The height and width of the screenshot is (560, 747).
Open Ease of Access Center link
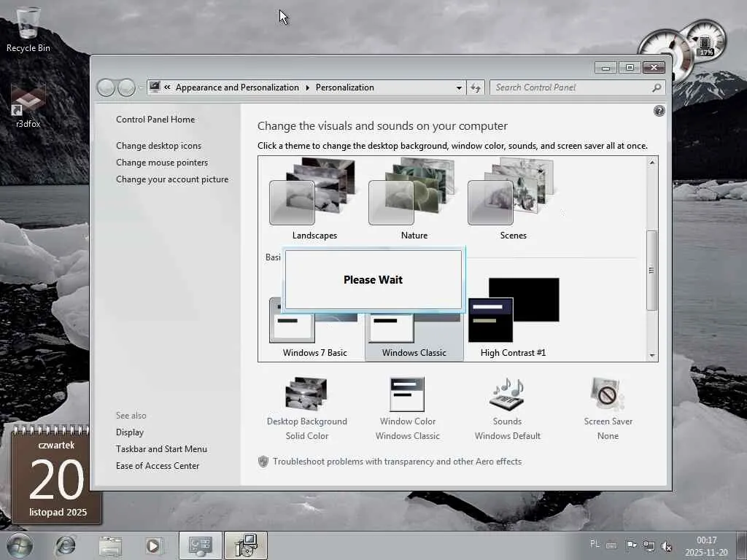158,466
